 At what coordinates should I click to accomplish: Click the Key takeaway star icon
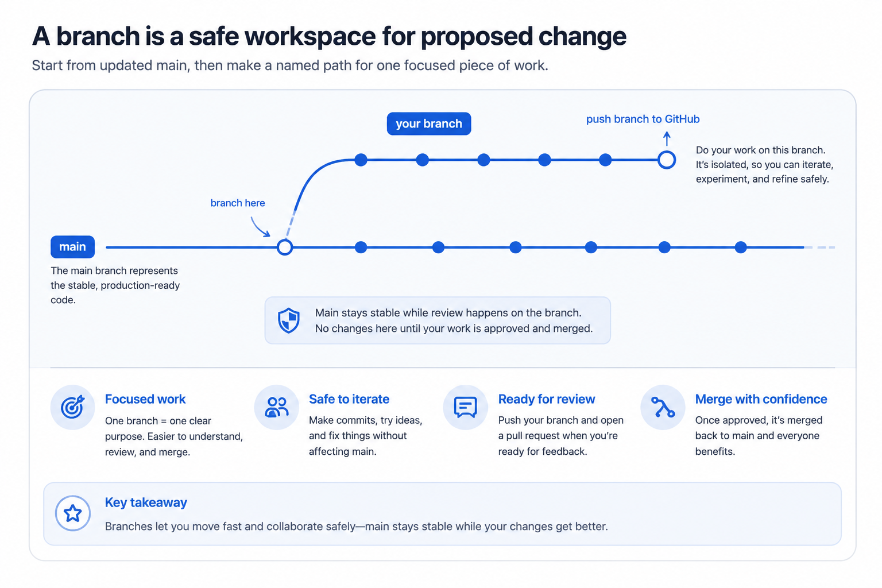pyautogui.click(x=73, y=513)
